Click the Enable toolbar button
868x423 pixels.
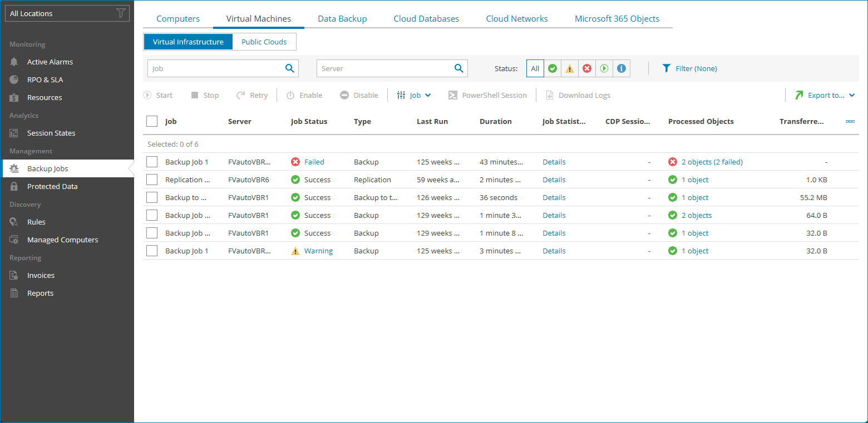[304, 95]
